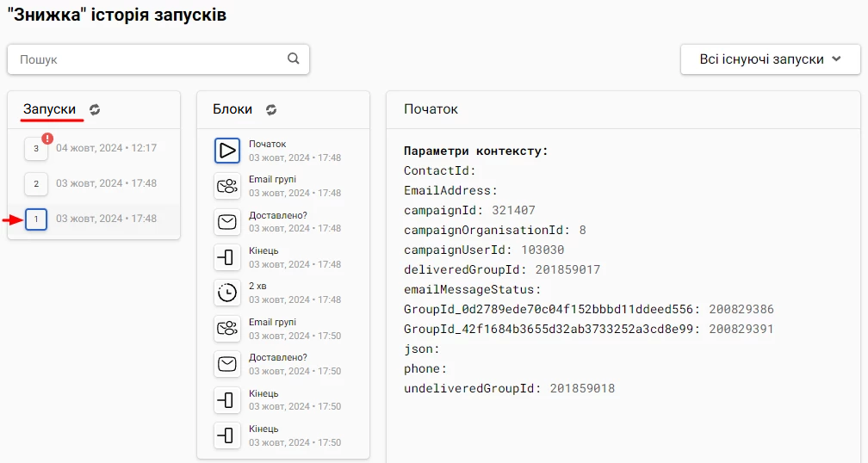The height and width of the screenshot is (463, 868).
Task: Select the Email групі block icon at 17:48
Action: click(x=227, y=186)
